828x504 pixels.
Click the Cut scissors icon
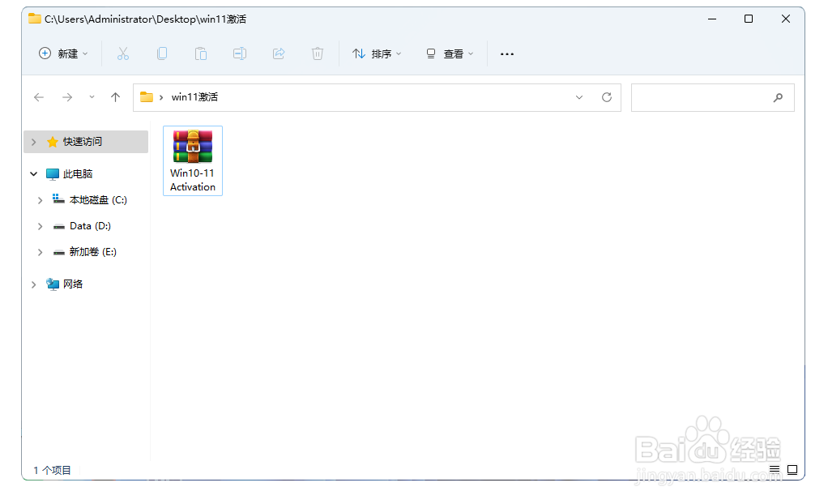123,53
